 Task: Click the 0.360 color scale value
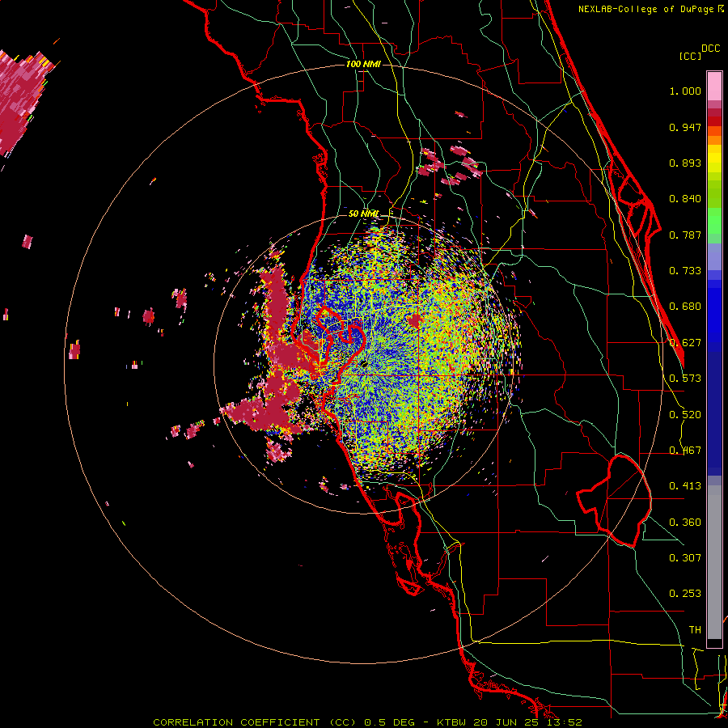coord(685,523)
